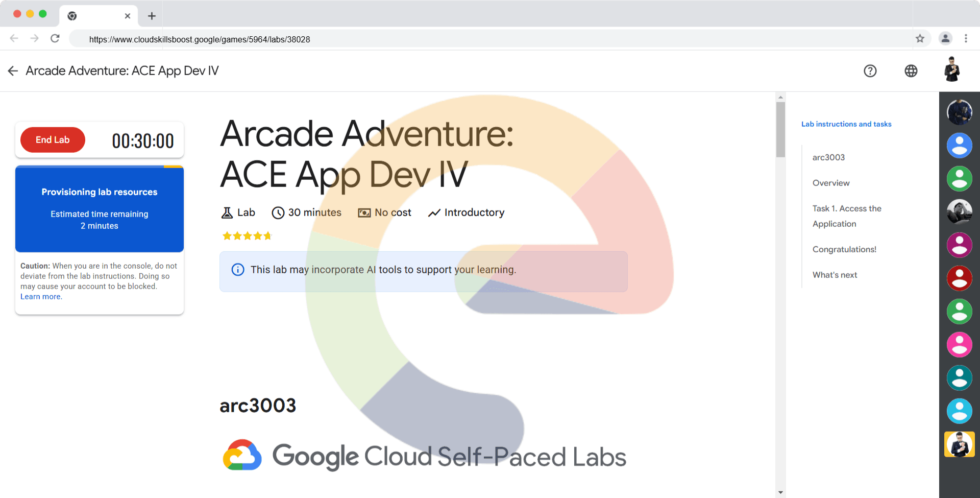Click the clock icon beside 30 minutes
Image resolution: width=980 pixels, height=498 pixels.
(x=278, y=212)
